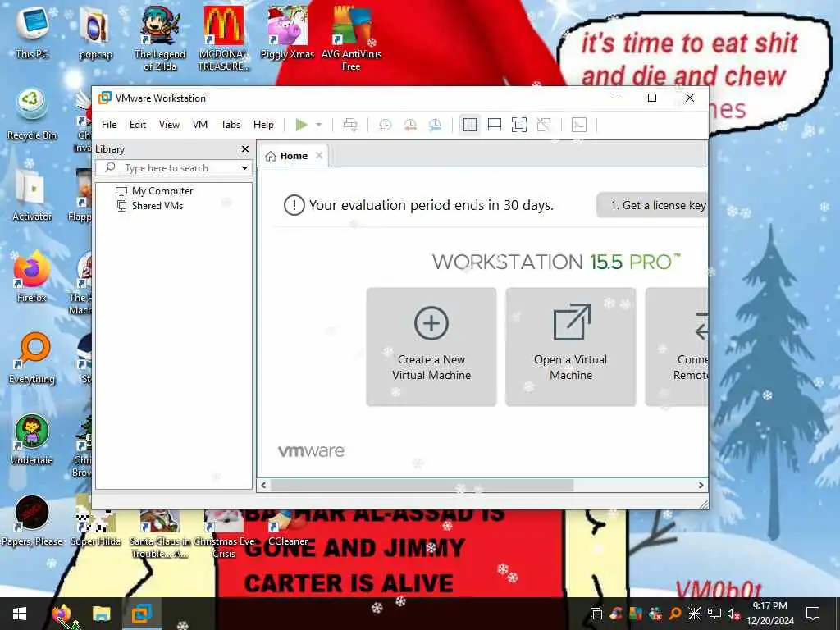Click the Everything search tray icon
Viewport: 840px width, 630px height.
(675, 614)
